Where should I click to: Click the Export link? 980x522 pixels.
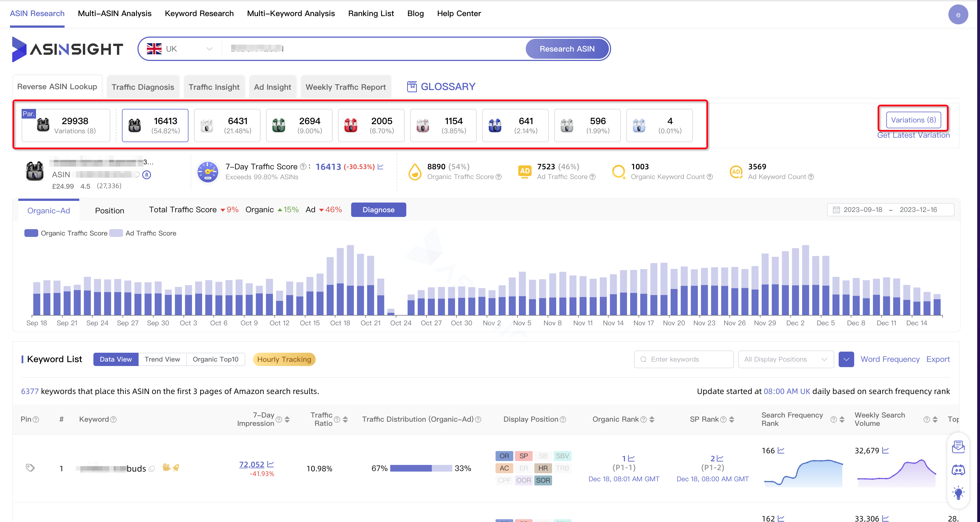tap(938, 359)
